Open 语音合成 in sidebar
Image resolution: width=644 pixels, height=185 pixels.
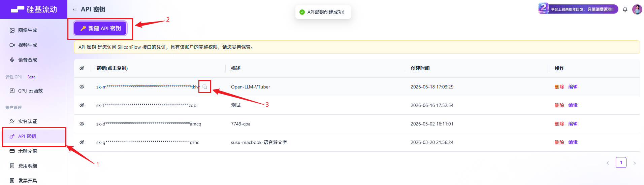pyautogui.click(x=34, y=60)
